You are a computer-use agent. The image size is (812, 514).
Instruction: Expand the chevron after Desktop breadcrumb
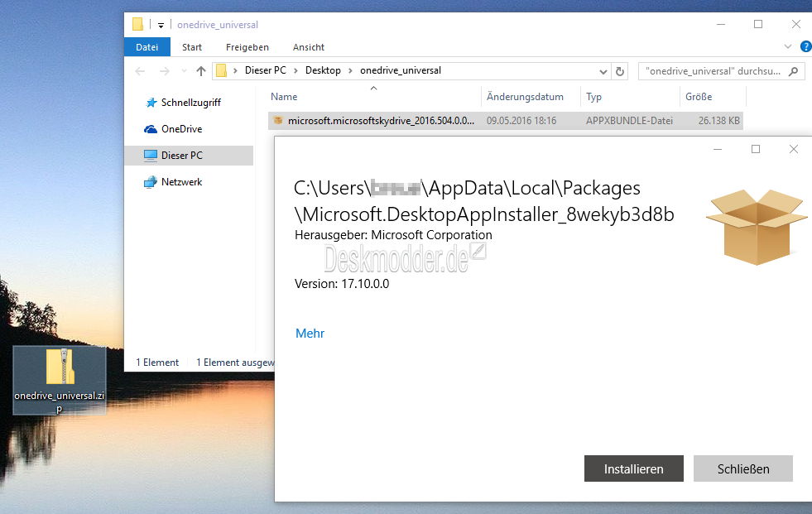coord(350,71)
